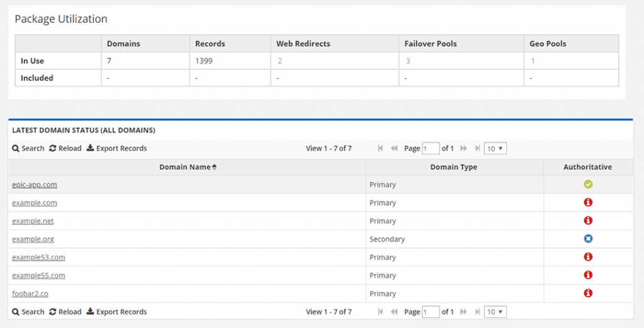Screen dimensions: 644x328
Task: Click the Package Utilization heading
Action: (61, 19)
